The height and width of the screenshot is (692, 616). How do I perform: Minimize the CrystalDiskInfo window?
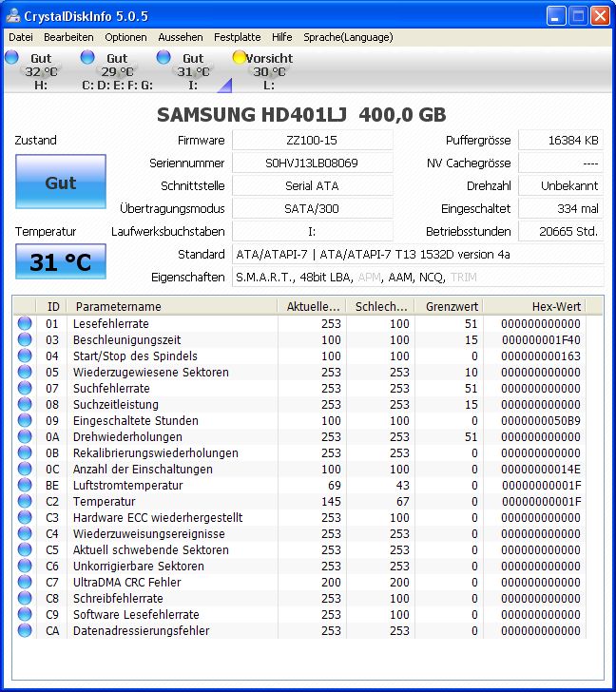[x=556, y=16]
